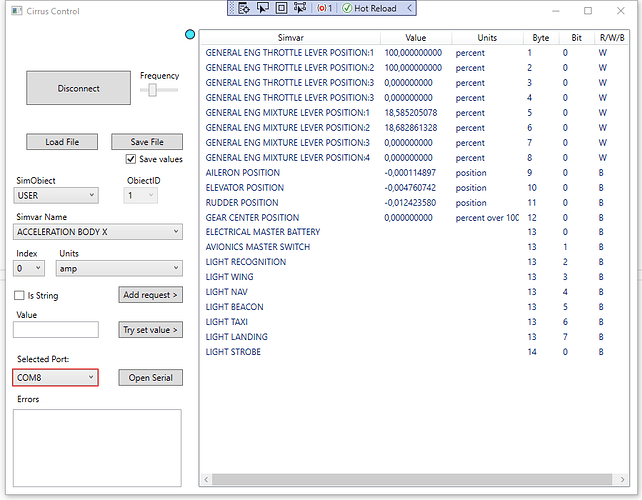
Task: Enable the Is String checkbox
Action: click(x=20, y=295)
